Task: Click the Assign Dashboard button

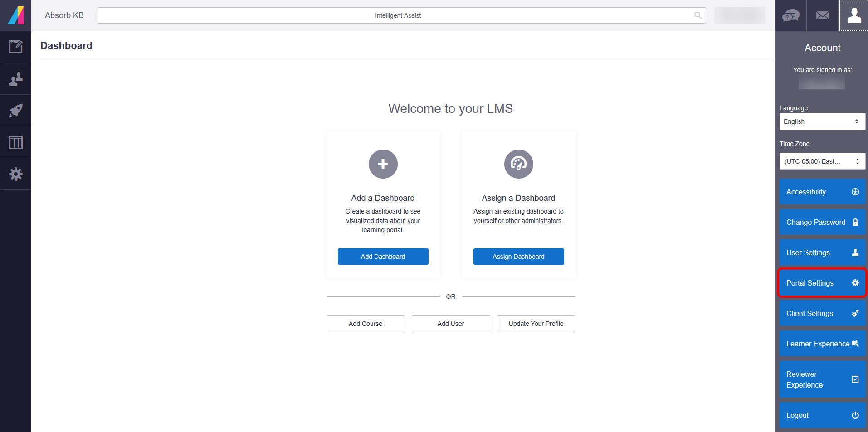Action: [518, 257]
